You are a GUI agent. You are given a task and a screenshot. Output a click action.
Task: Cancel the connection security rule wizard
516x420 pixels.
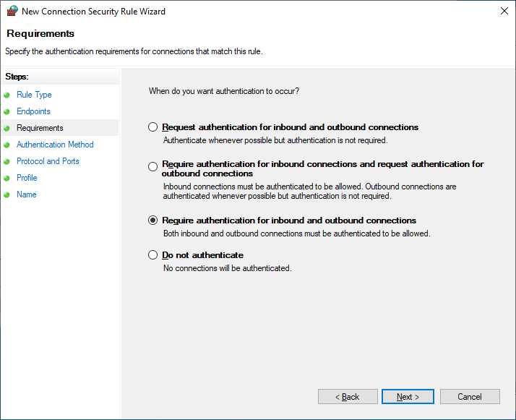tap(470, 397)
